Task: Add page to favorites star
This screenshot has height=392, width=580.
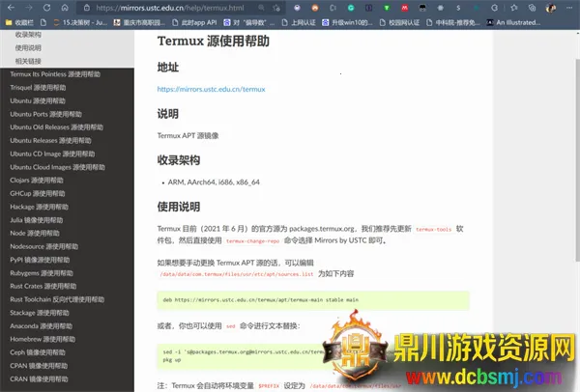Action: pos(276,8)
